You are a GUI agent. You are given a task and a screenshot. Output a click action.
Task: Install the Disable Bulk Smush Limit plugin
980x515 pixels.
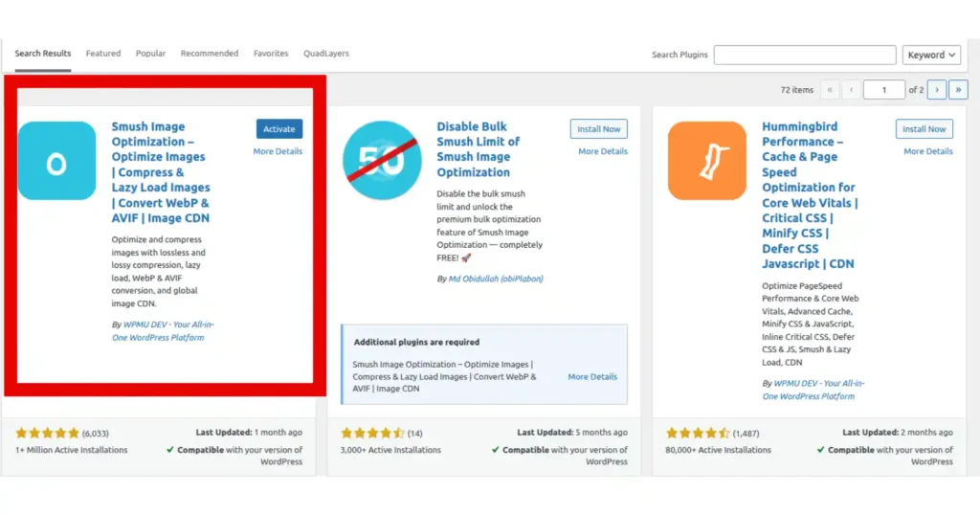pos(599,128)
